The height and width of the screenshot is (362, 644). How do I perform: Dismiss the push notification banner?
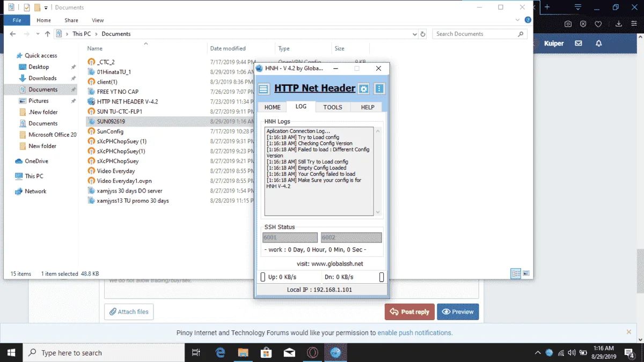pyautogui.click(x=629, y=333)
